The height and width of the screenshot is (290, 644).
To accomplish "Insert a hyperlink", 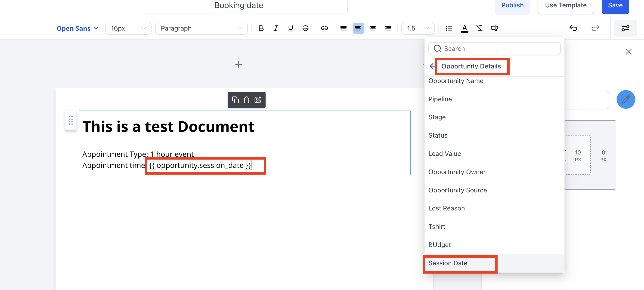I will (x=324, y=28).
